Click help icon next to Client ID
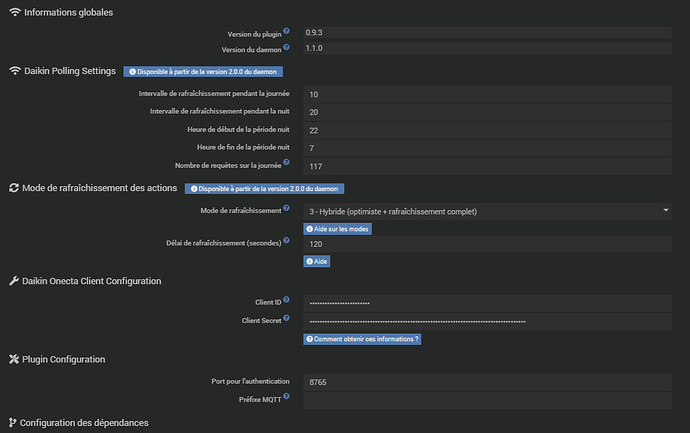690x433 pixels. (x=286, y=299)
